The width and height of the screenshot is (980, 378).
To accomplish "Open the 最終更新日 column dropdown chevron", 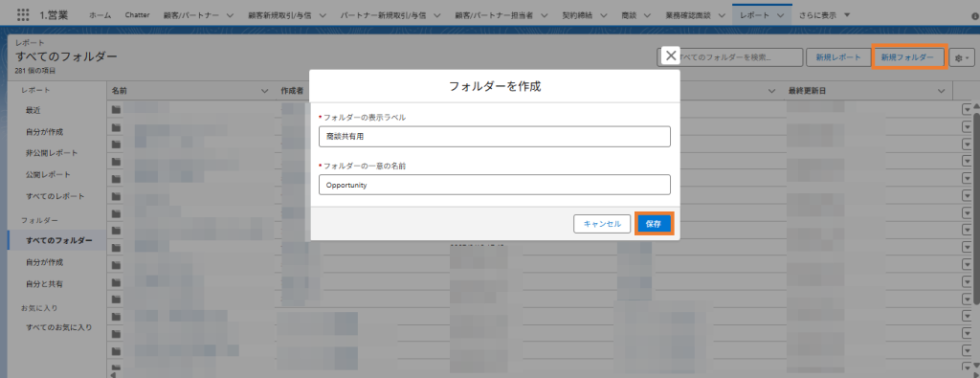I will 942,91.
